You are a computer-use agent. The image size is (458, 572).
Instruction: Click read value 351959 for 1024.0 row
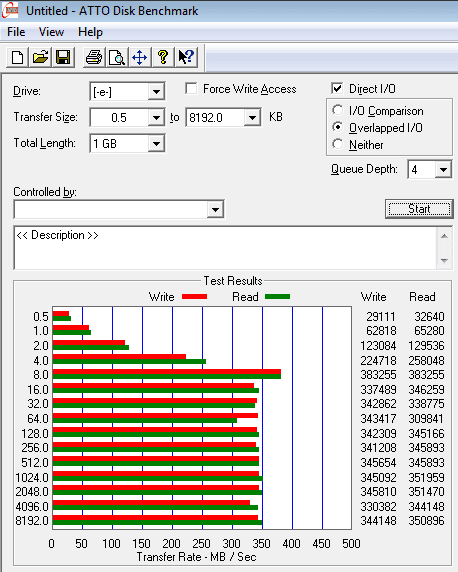[x=426, y=477]
